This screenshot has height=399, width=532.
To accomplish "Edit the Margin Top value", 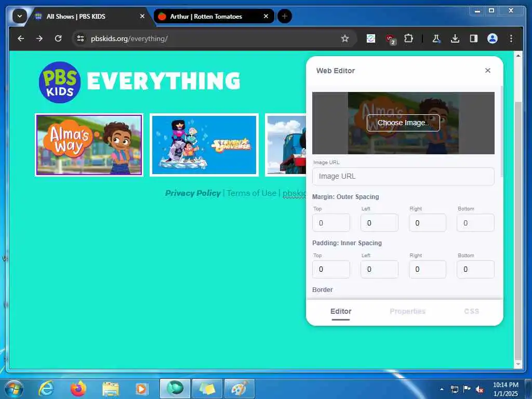I will pos(331,223).
